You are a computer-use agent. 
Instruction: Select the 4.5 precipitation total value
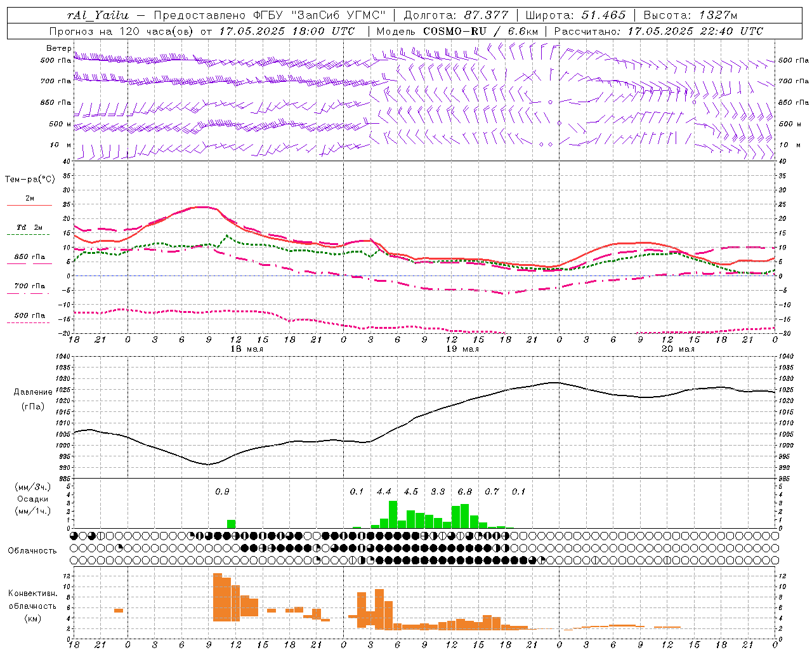point(411,491)
